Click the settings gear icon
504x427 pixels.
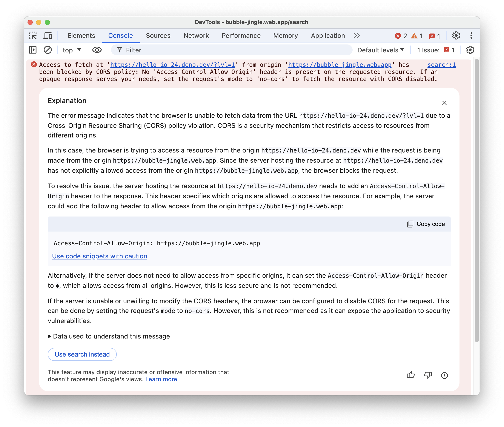click(x=456, y=35)
